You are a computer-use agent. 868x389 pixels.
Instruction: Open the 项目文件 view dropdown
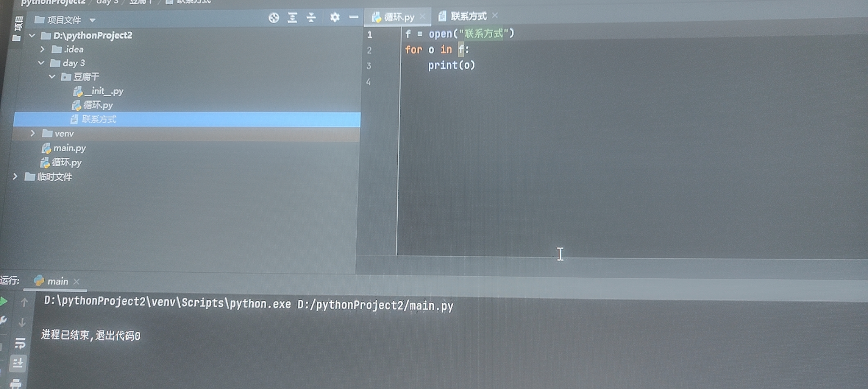92,20
